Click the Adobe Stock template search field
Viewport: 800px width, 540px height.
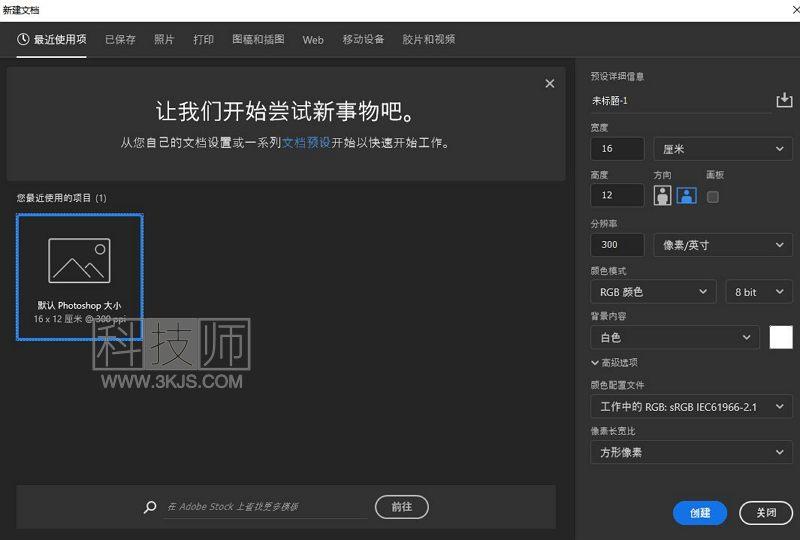(x=265, y=507)
